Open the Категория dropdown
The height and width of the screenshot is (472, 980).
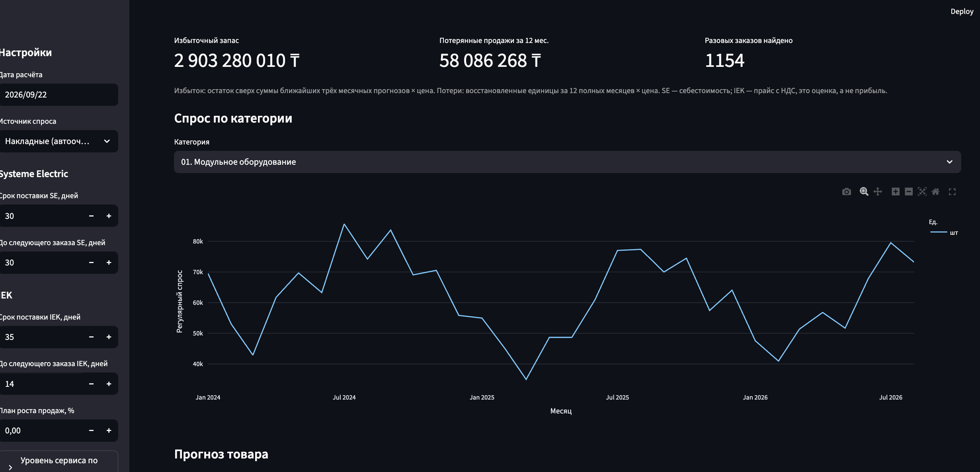coord(567,162)
